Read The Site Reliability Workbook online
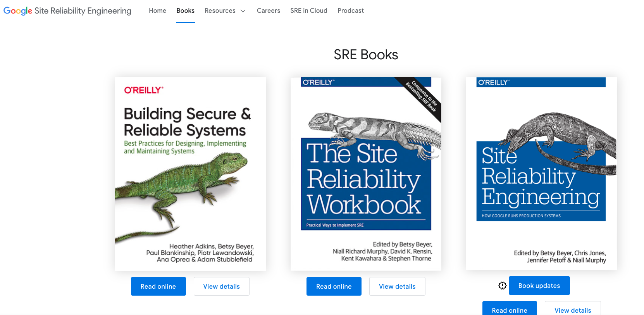 (x=334, y=286)
